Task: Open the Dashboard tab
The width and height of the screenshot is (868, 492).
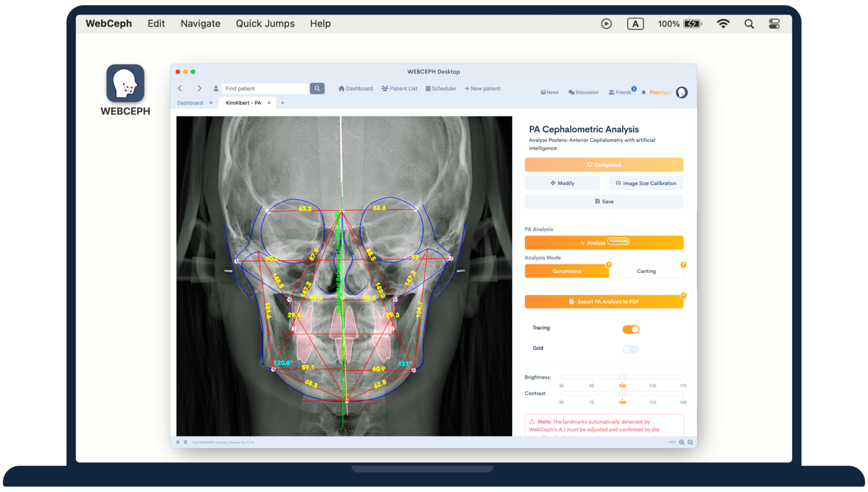Action: coord(190,102)
